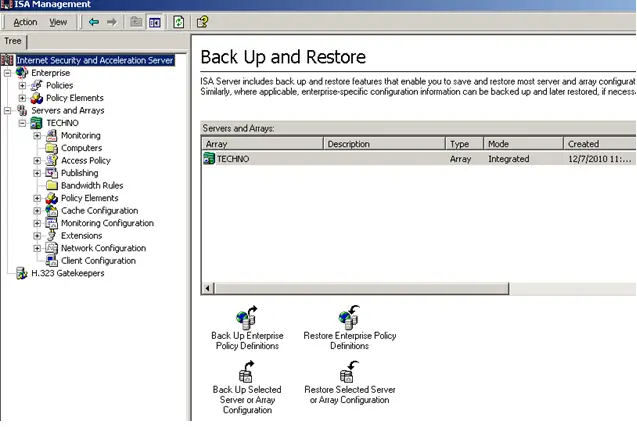Open the Action menu
The height and width of the screenshot is (427, 637).
coord(25,22)
